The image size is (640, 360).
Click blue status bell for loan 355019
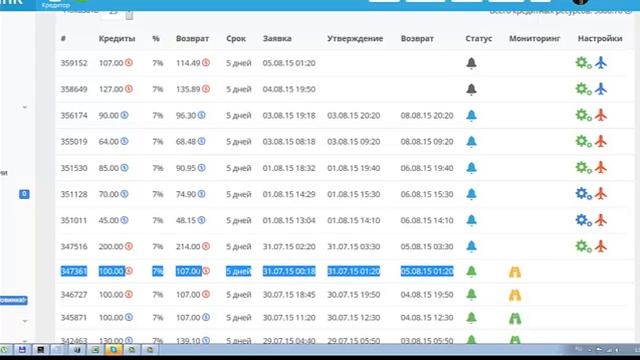point(471,142)
